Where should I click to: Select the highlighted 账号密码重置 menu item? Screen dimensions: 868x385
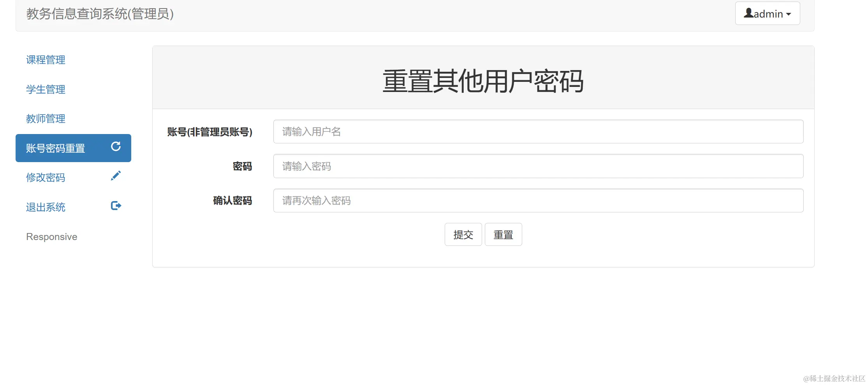56,148
